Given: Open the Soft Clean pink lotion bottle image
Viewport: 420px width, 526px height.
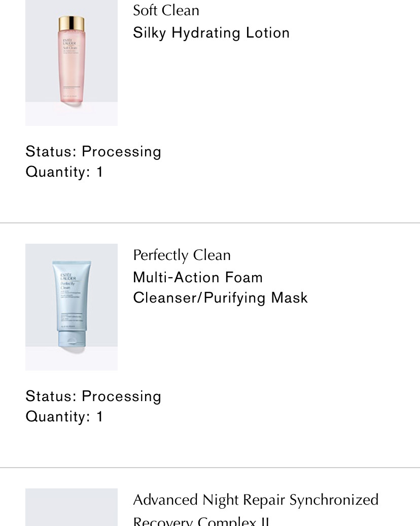Looking at the screenshot, I should point(72,62).
